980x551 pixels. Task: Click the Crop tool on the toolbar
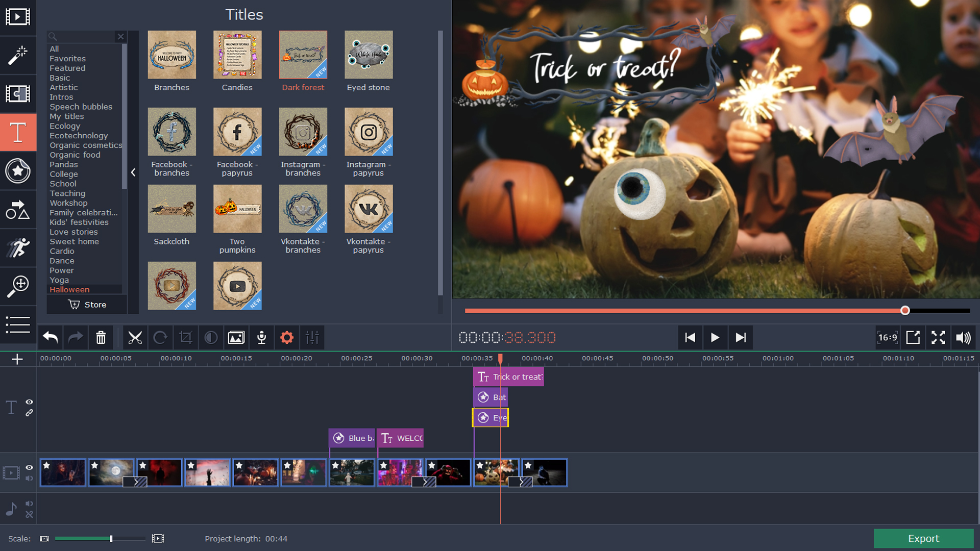(x=185, y=337)
